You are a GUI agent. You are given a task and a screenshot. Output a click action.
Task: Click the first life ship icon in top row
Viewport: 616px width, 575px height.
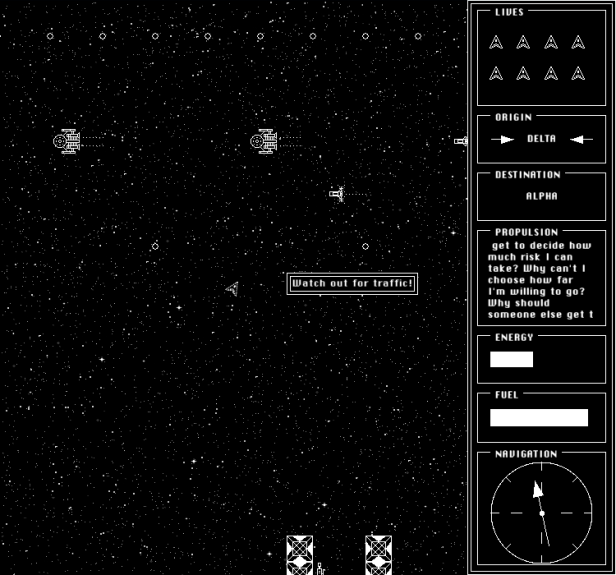click(x=496, y=42)
